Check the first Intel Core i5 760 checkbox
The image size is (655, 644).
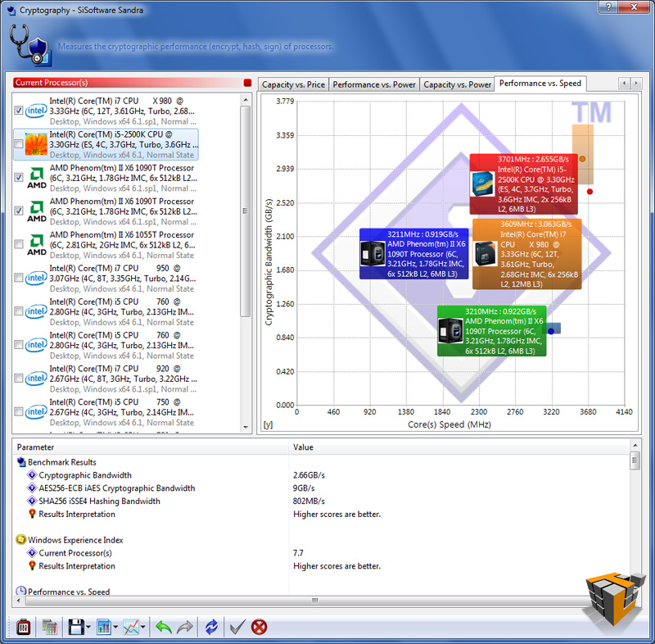click(18, 311)
